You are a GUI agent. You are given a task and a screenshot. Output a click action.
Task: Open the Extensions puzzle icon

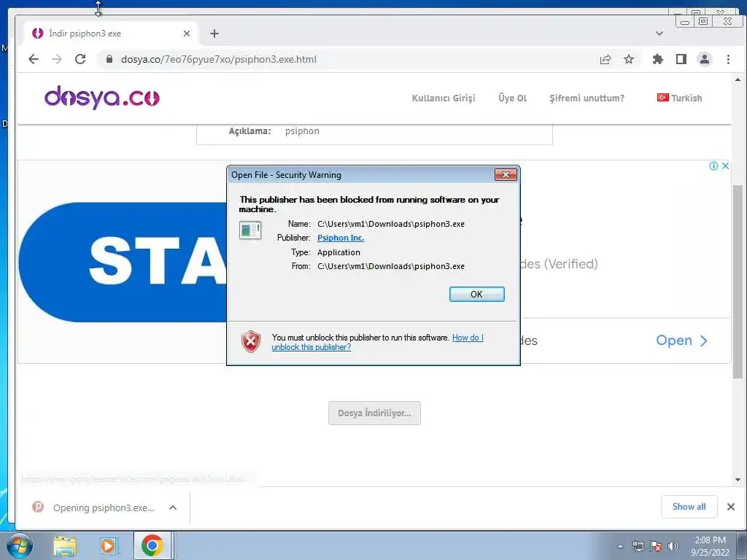click(657, 59)
